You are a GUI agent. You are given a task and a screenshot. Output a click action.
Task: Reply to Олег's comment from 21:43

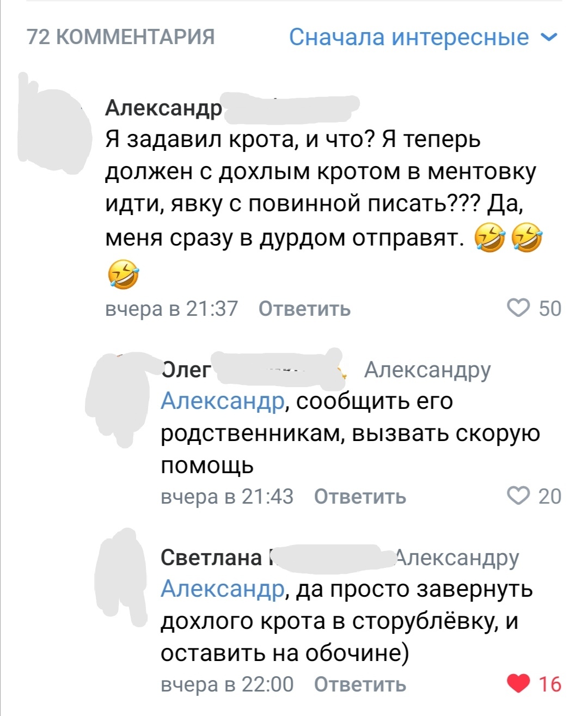pos(360,497)
